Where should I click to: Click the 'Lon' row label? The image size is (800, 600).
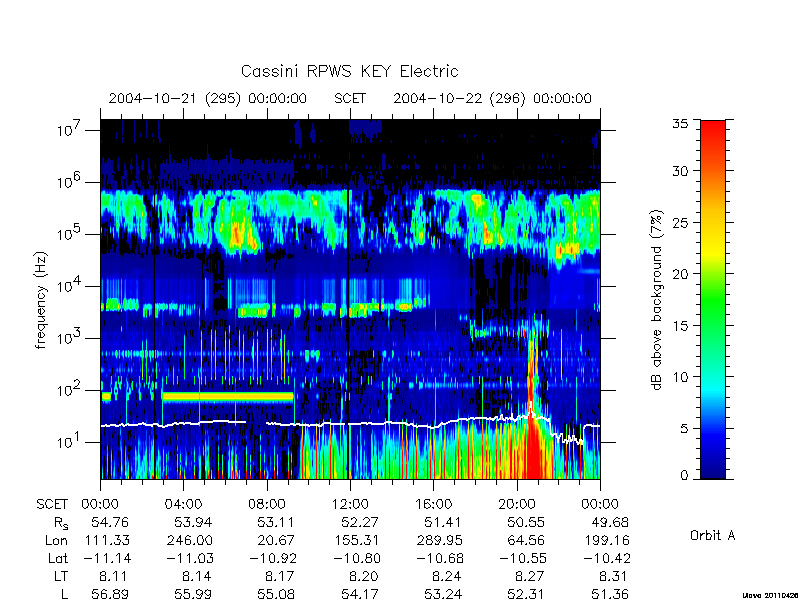pyautogui.click(x=57, y=540)
